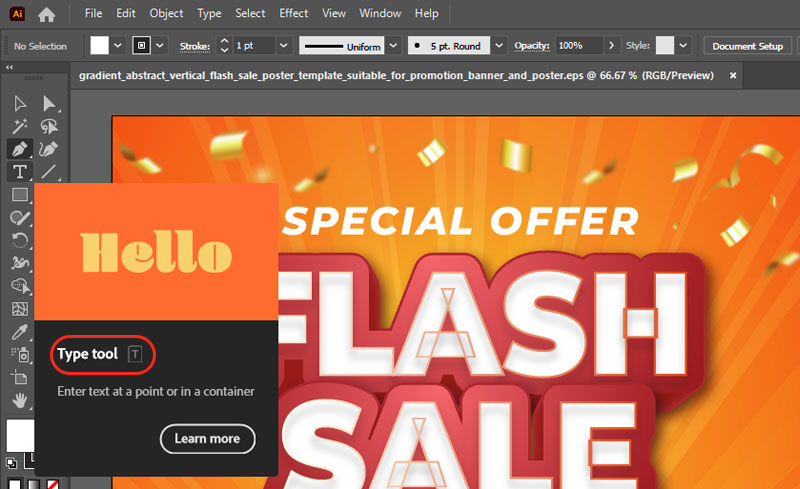This screenshot has height=489, width=800.
Task: Click the Document Setup button
Action: (747, 46)
